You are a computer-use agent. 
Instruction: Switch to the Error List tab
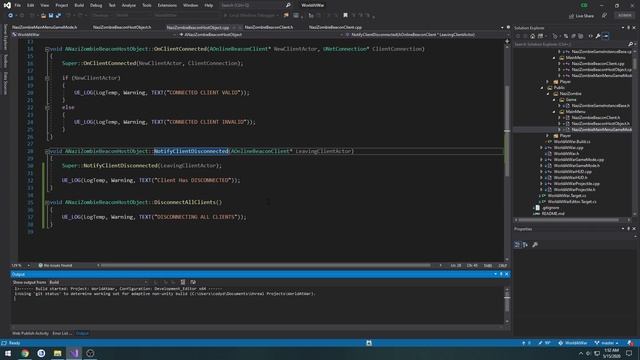[62, 333]
